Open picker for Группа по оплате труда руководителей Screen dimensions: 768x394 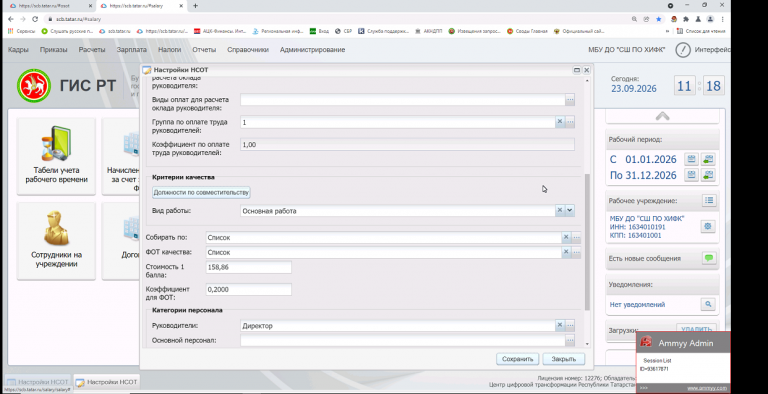click(x=570, y=122)
